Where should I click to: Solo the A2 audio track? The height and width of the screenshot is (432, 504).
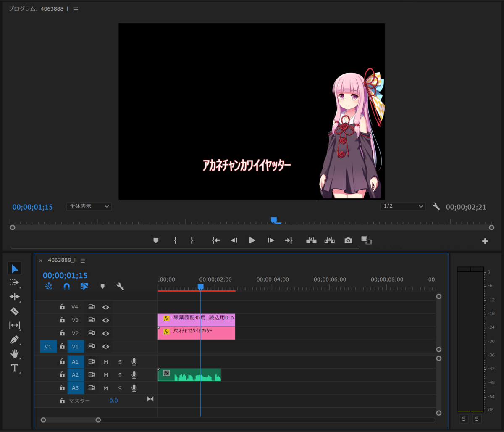coord(120,375)
